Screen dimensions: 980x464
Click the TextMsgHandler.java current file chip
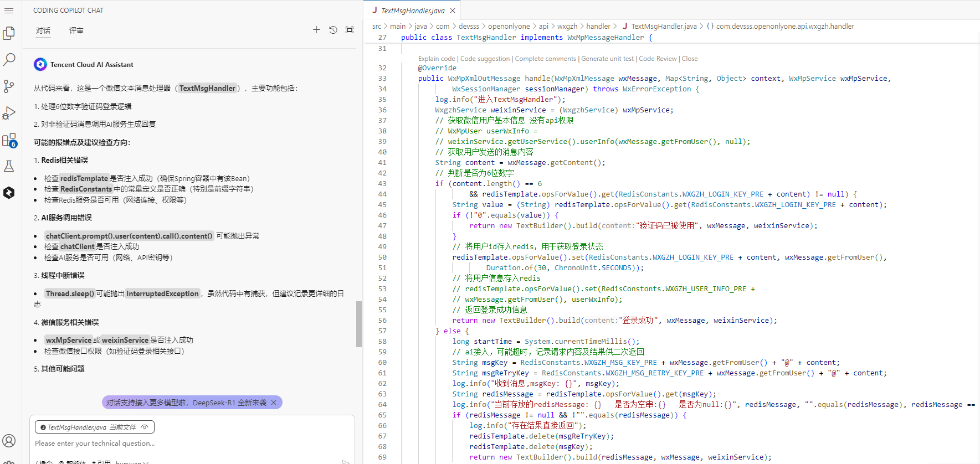click(95, 427)
